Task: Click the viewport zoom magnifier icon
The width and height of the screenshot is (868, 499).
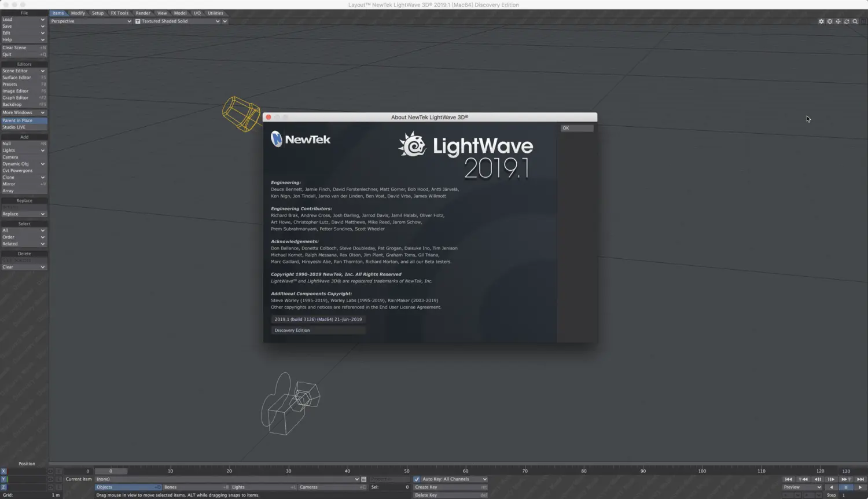Action: pyautogui.click(x=855, y=21)
